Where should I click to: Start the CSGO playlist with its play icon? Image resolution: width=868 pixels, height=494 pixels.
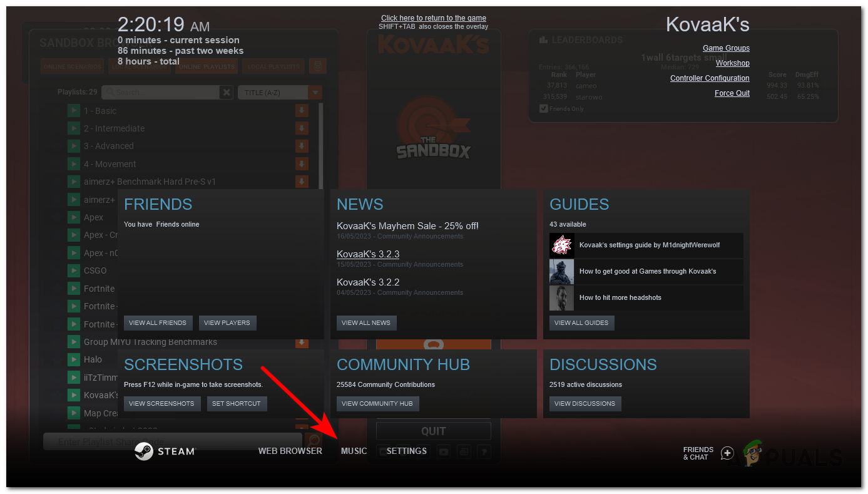[x=73, y=270]
